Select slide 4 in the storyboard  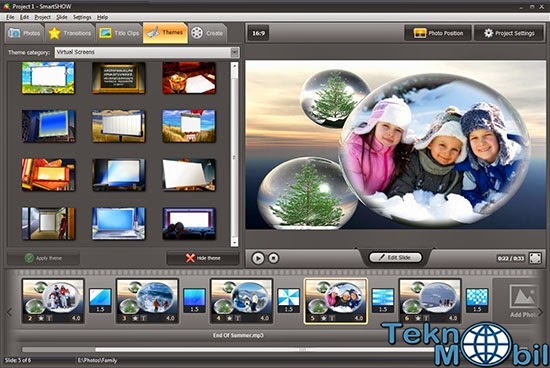click(x=242, y=301)
